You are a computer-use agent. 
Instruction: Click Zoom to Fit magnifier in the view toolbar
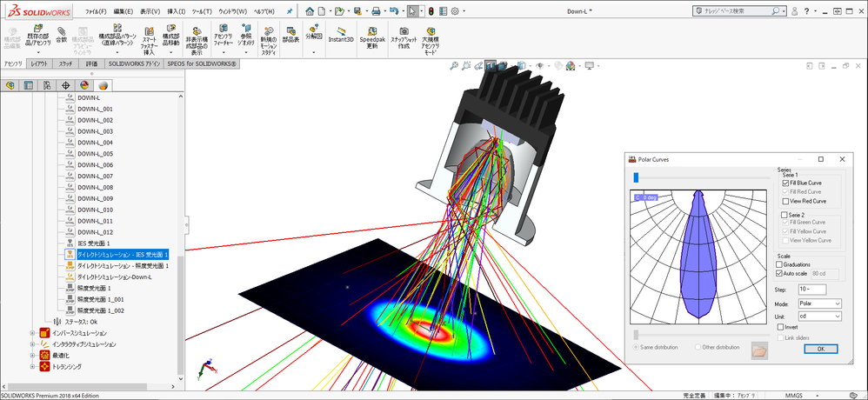click(x=454, y=66)
